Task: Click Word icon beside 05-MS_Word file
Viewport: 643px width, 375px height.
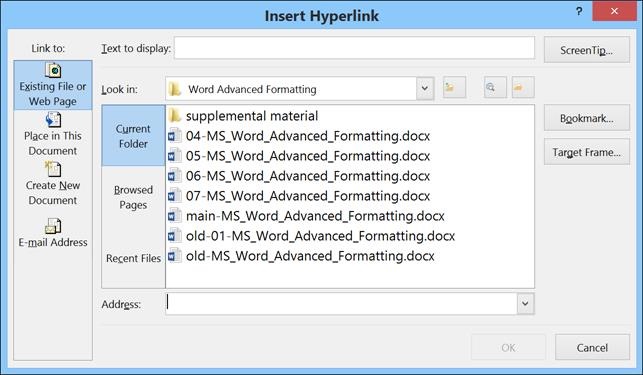Action: [x=174, y=155]
